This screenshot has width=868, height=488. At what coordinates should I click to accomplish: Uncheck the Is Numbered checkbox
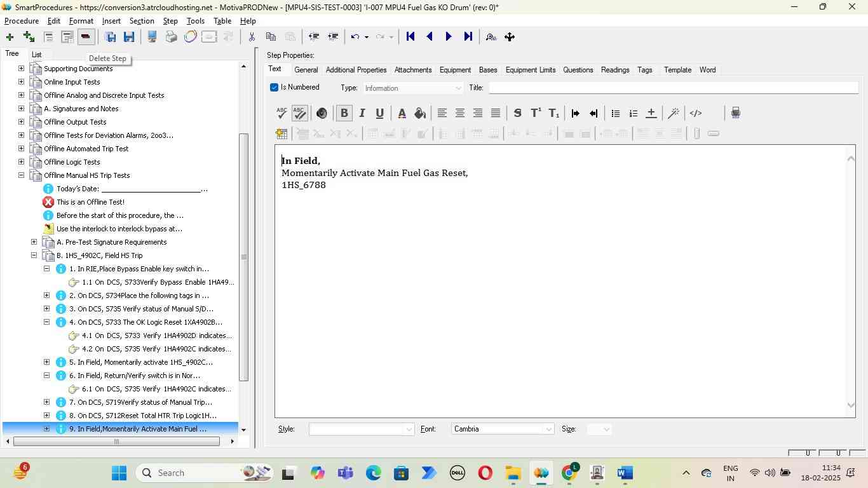[275, 88]
